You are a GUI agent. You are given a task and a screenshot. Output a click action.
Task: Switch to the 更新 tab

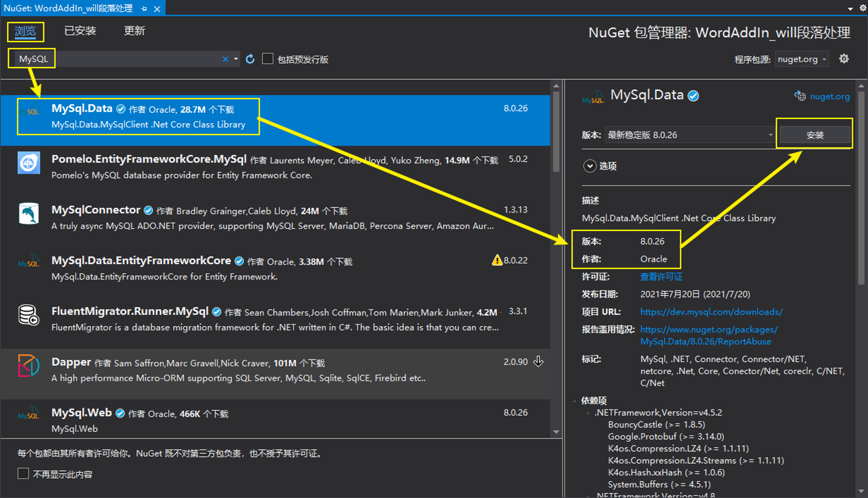coord(135,30)
